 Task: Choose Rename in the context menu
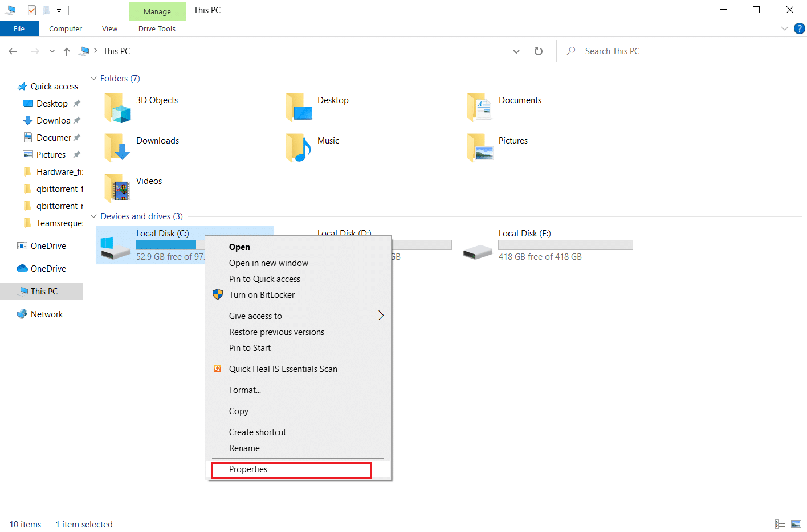click(x=298, y=448)
